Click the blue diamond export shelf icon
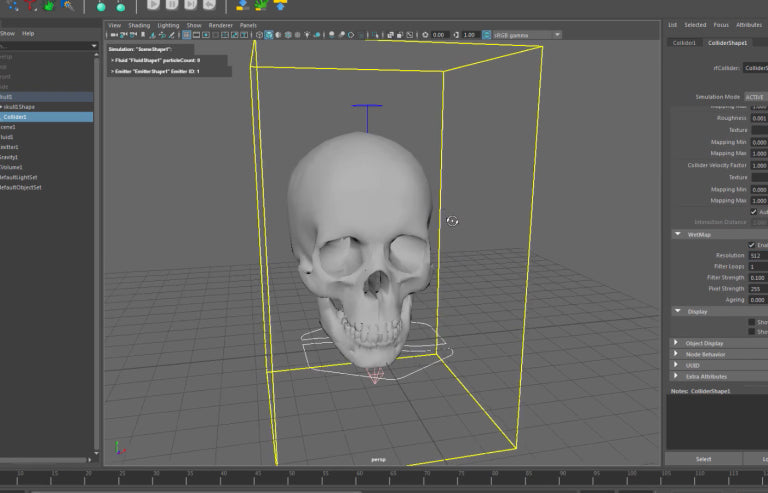The height and width of the screenshot is (493, 768). pyautogui.click(x=242, y=5)
